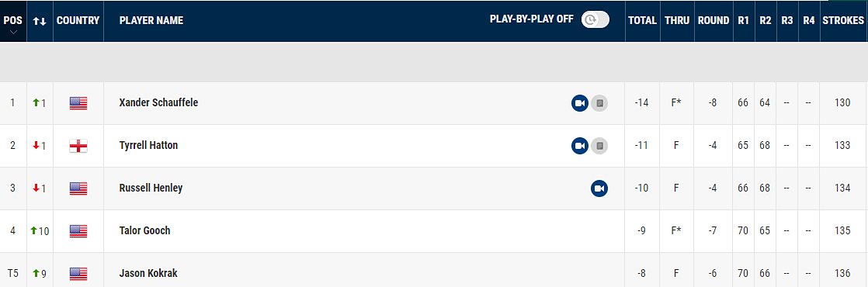
Task: Open Xander Schauffele's scorecard icon
Action: [599, 103]
